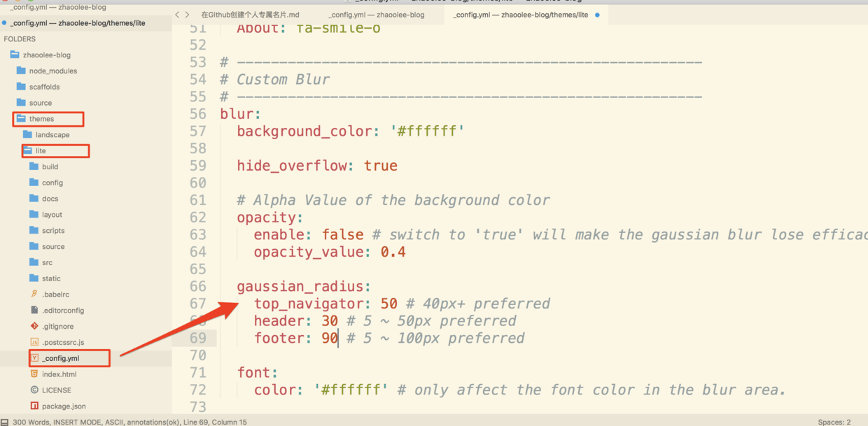Screen dimensions: 868x426
Task: Click the top_navigator value 50
Action: [x=389, y=304]
